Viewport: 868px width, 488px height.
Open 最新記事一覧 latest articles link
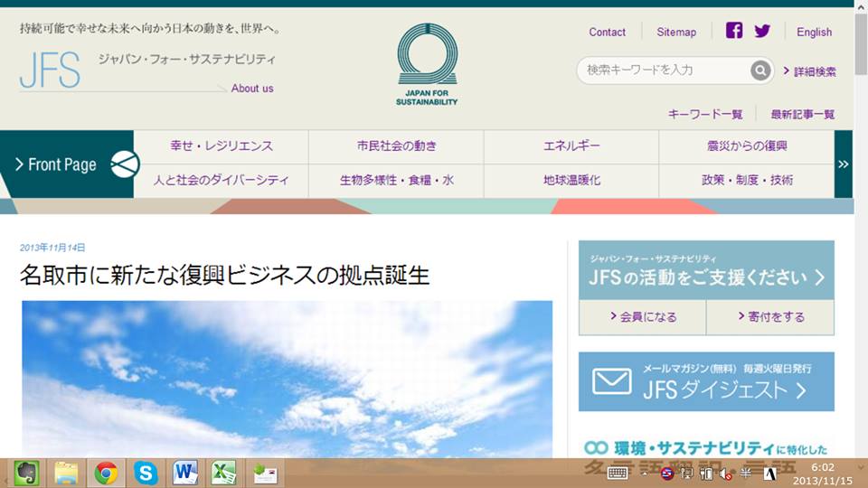click(x=803, y=115)
